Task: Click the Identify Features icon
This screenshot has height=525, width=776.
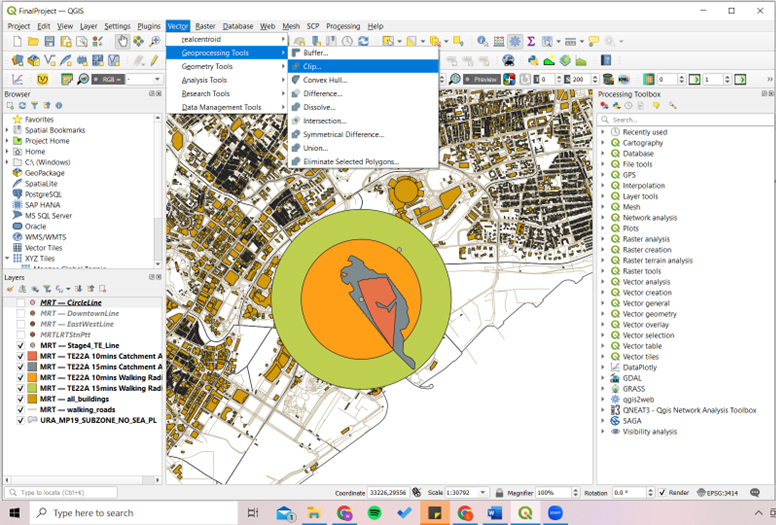Action: coord(483,41)
